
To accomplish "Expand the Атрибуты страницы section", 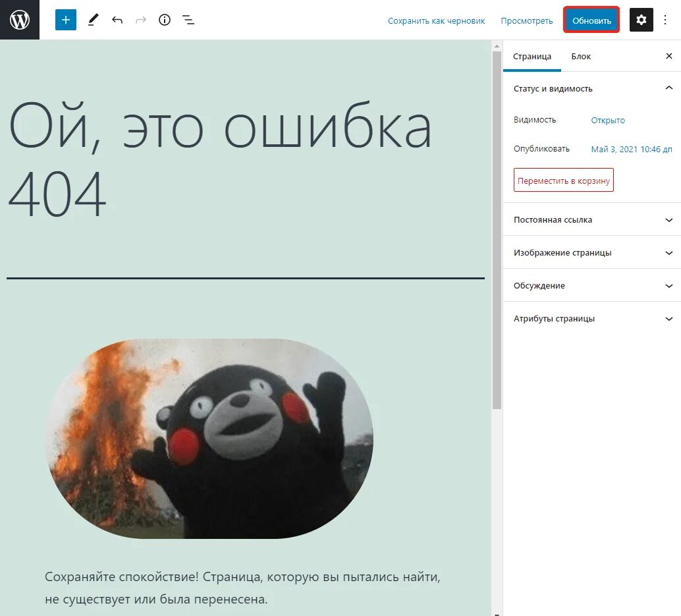I will coord(591,318).
